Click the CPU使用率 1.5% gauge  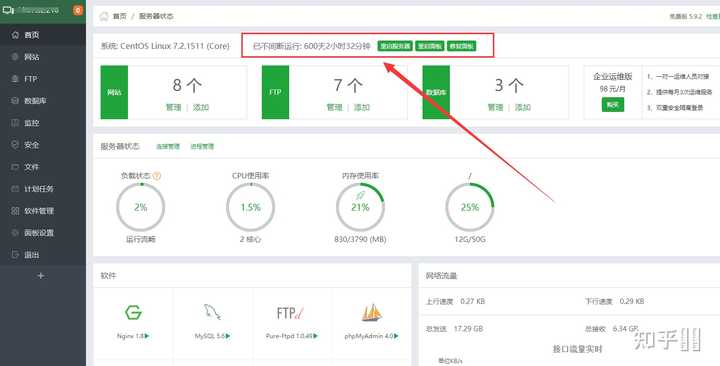point(250,207)
